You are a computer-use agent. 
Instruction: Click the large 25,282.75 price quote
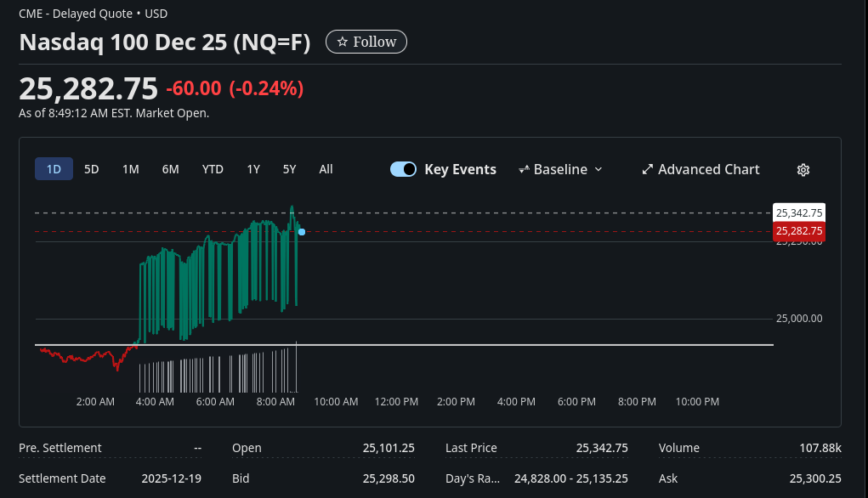(88, 88)
